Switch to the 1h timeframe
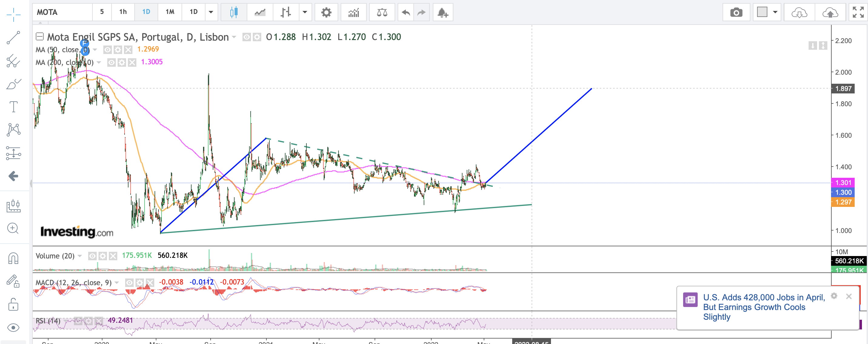 click(123, 12)
